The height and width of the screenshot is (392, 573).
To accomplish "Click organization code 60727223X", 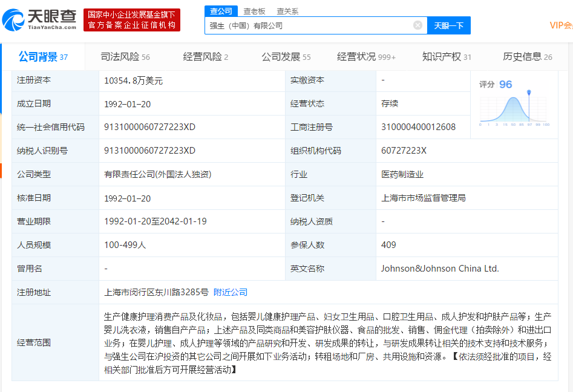I will click(x=404, y=151).
